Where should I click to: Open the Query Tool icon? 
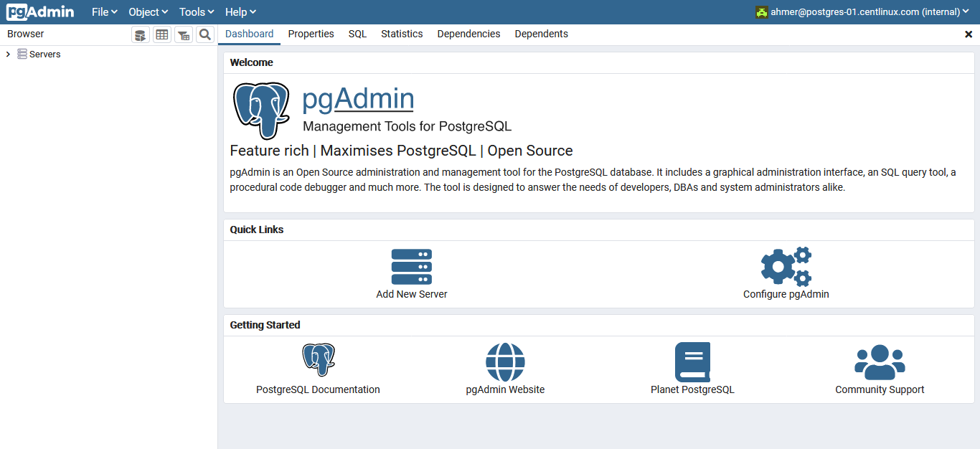(x=140, y=34)
